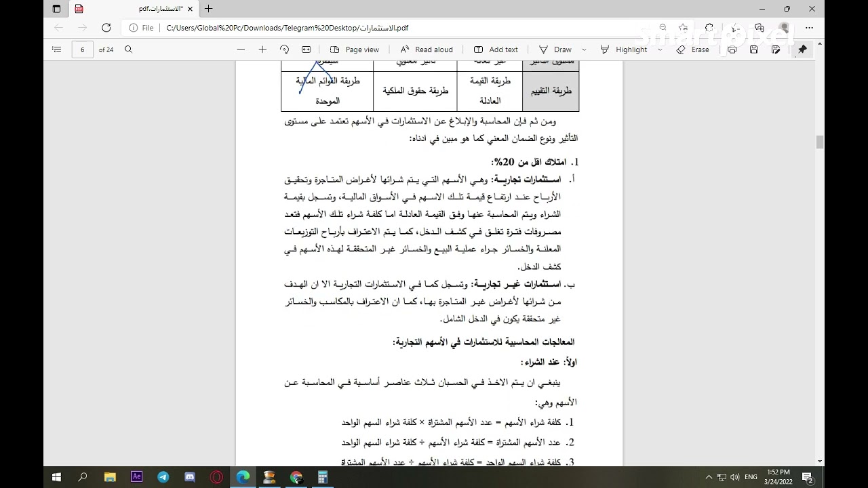Switch to Microsoft Edge in the taskbar
The width and height of the screenshot is (868, 488).
point(243,477)
